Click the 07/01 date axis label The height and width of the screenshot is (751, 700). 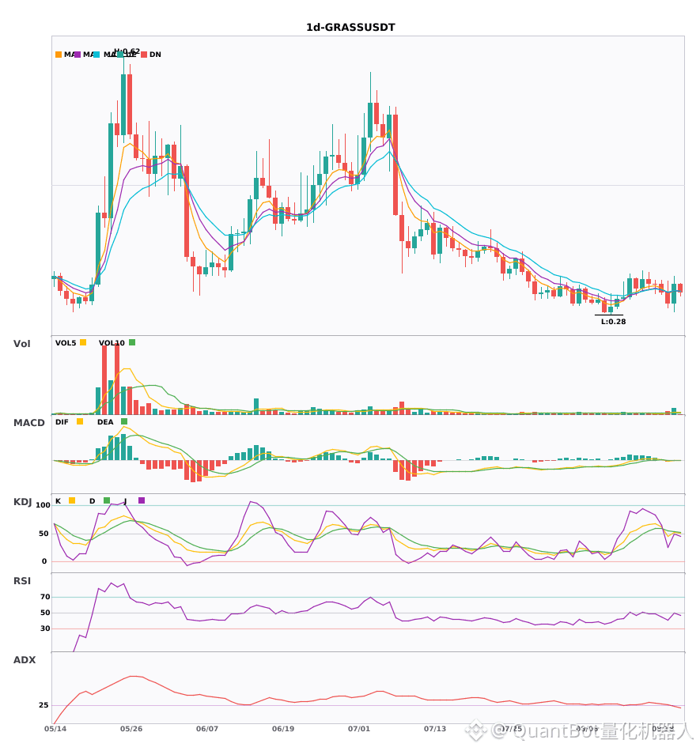pos(359,729)
